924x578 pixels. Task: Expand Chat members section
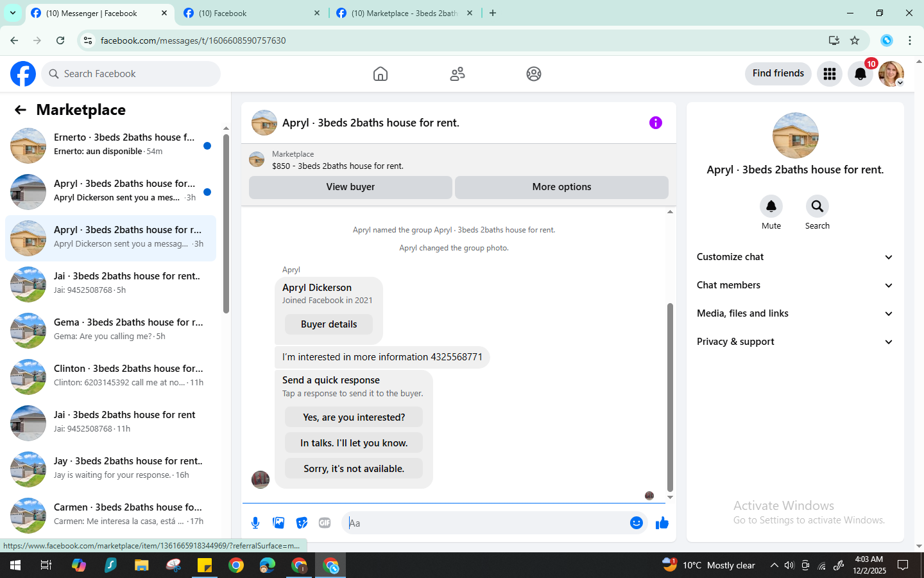[x=795, y=285]
